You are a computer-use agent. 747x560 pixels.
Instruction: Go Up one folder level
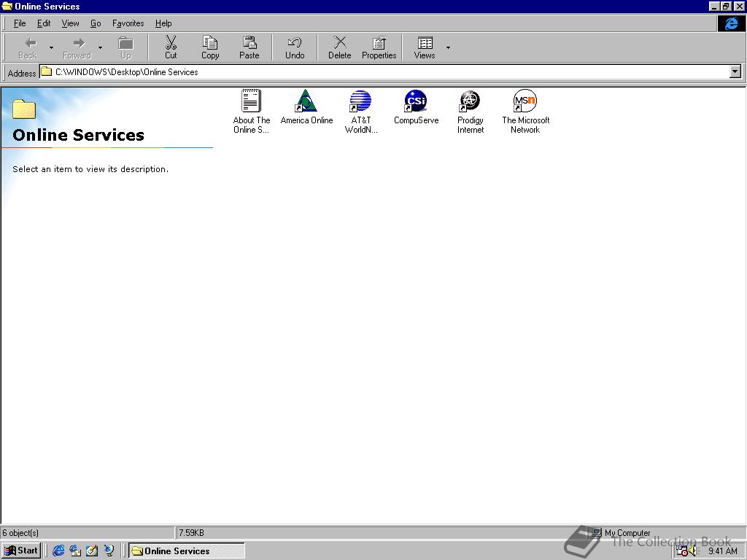125,47
